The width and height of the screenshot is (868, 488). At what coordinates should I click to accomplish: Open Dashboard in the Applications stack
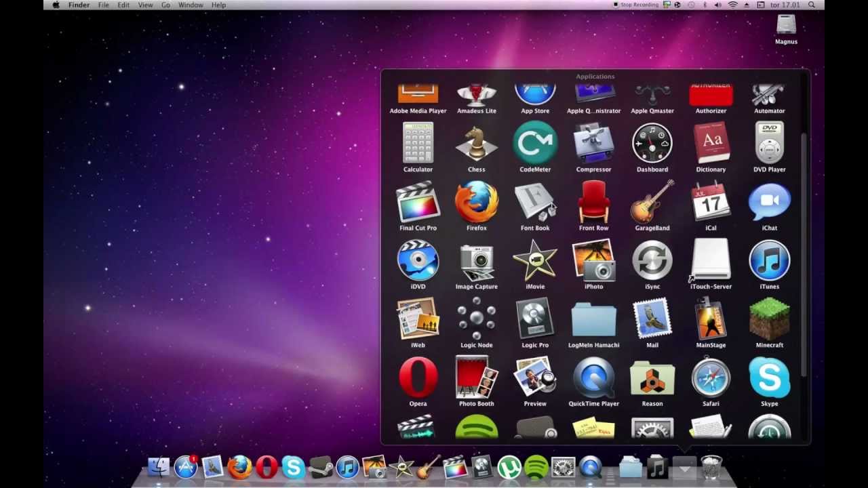click(x=652, y=144)
